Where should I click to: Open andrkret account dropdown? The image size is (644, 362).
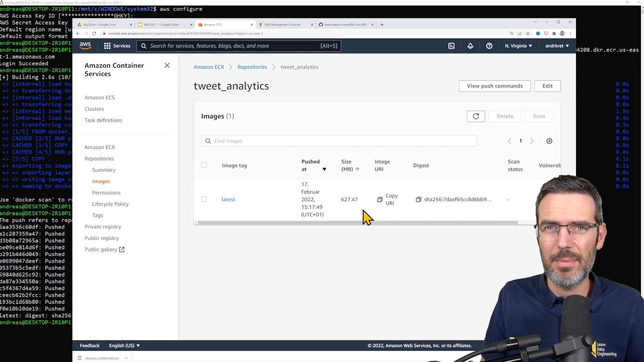[x=557, y=46]
